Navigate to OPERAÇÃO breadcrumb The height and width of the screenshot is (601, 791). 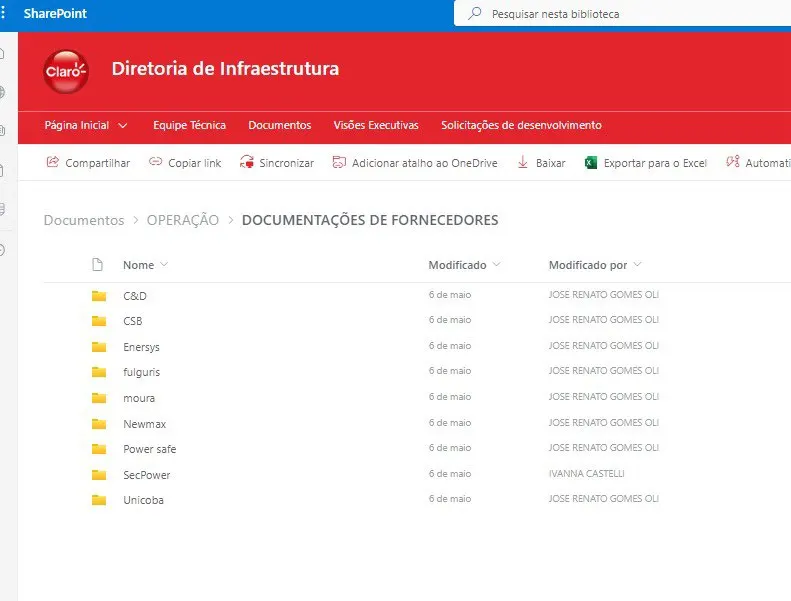click(183, 220)
